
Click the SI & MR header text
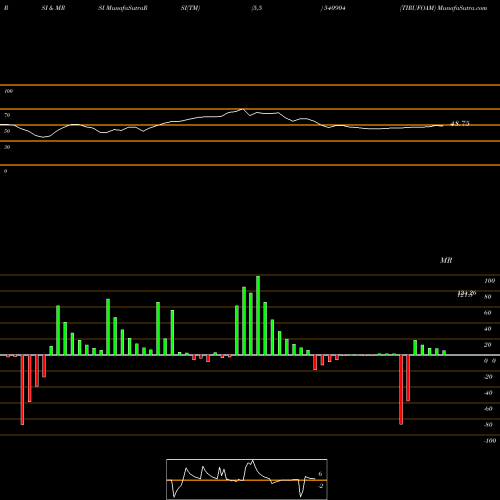[x=53, y=8]
